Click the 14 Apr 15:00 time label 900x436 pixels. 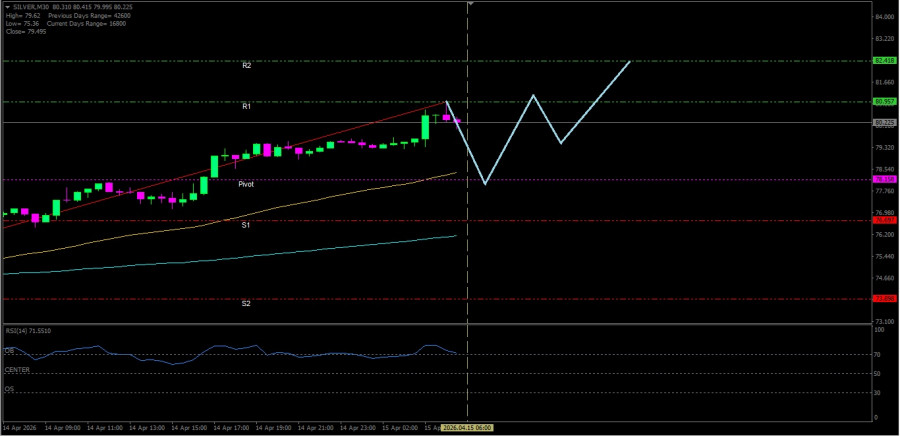pos(192,427)
